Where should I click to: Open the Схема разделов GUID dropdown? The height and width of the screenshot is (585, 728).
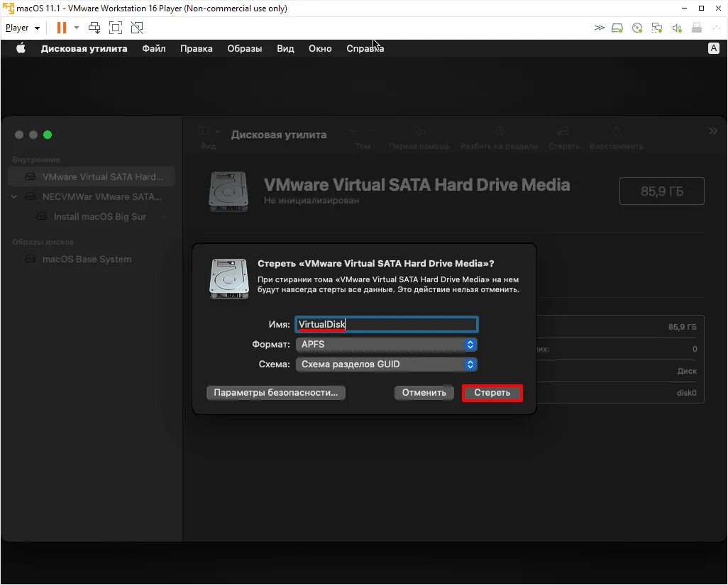click(x=386, y=364)
